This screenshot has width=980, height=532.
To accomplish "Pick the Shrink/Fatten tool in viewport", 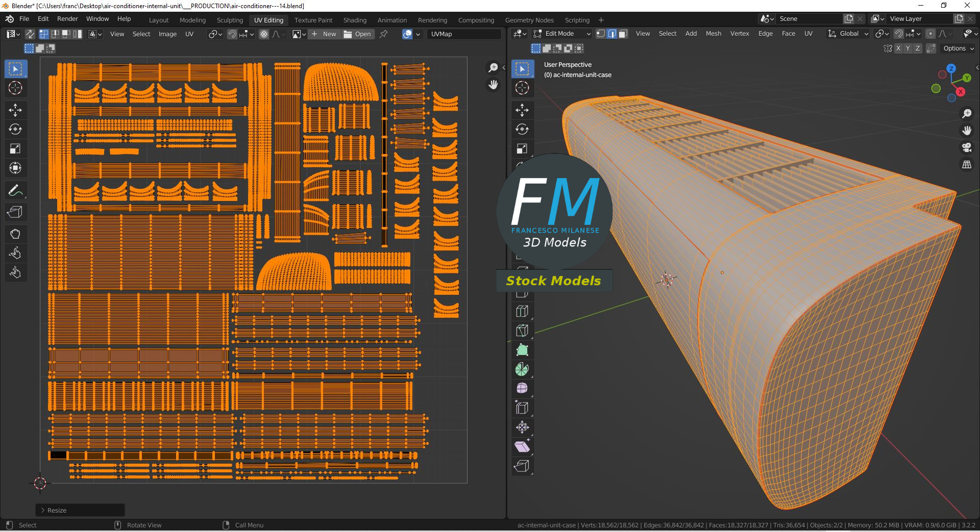I will click(x=522, y=427).
